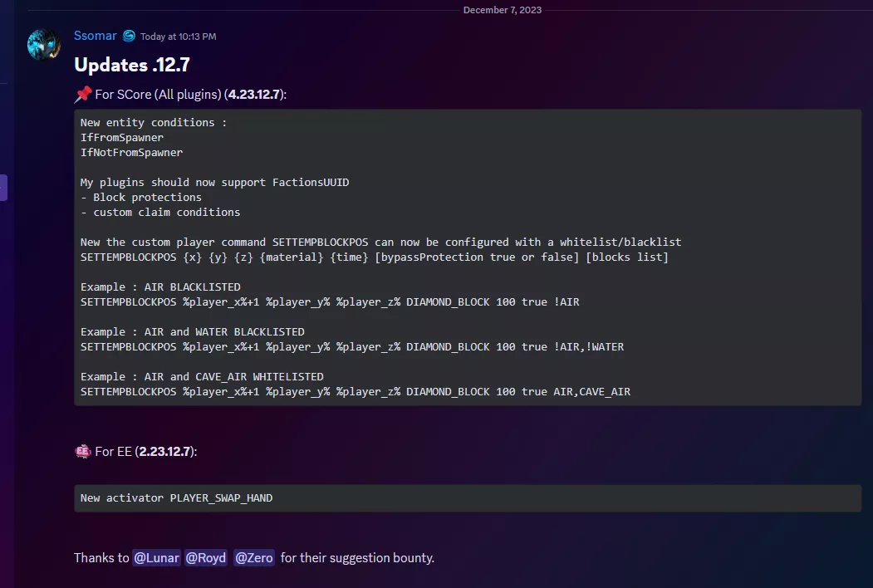Click 'New activator PLAYER_SWAP_HAND' code block
Screen dimensions: 873x588
point(176,498)
